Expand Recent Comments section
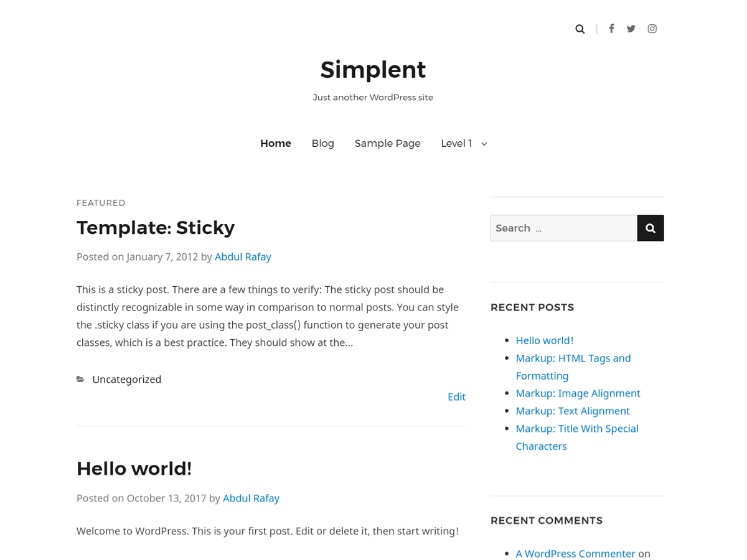The image size is (747, 560). 547,520
